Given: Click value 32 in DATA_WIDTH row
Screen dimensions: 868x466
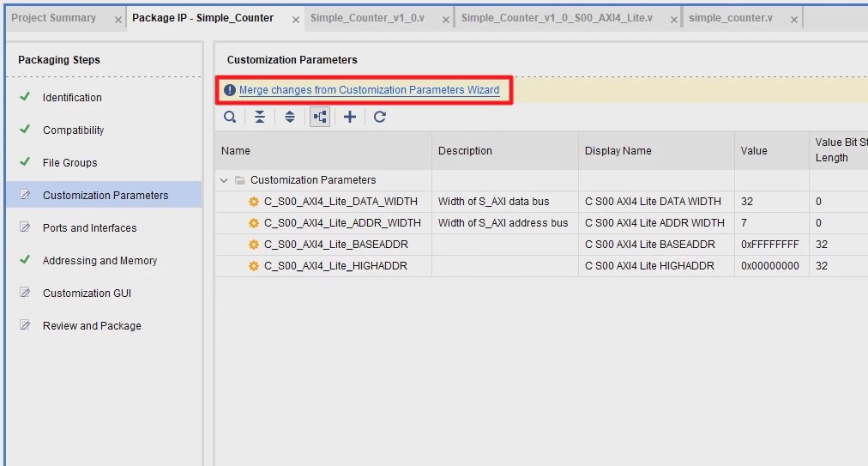Looking at the screenshot, I should (x=747, y=202).
